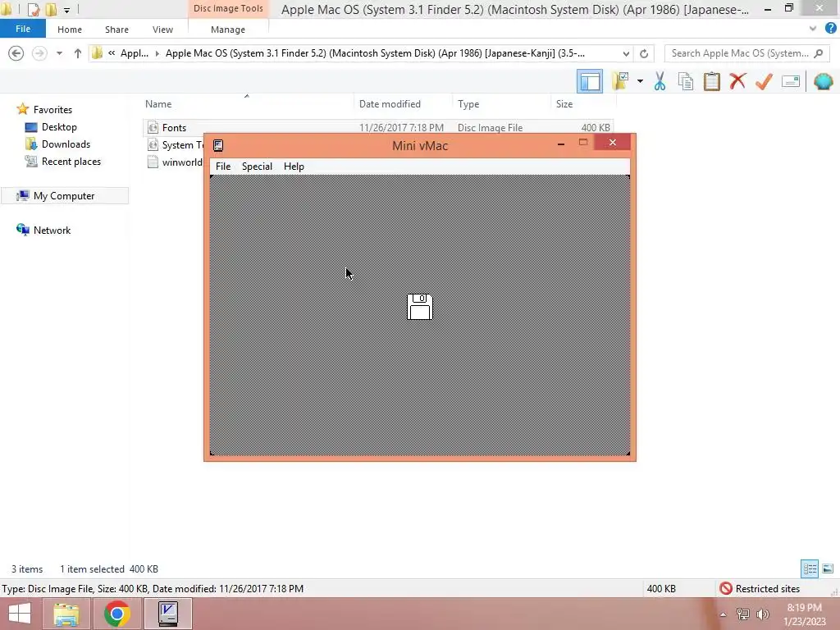The height and width of the screenshot is (630, 840).
Task: Click the floppy disk icon in Mini vMac
Action: coord(420,307)
